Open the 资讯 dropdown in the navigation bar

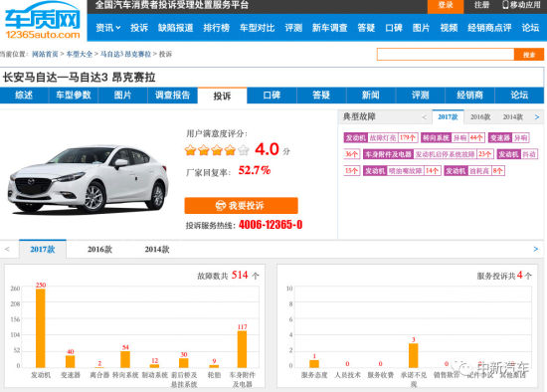coord(108,28)
